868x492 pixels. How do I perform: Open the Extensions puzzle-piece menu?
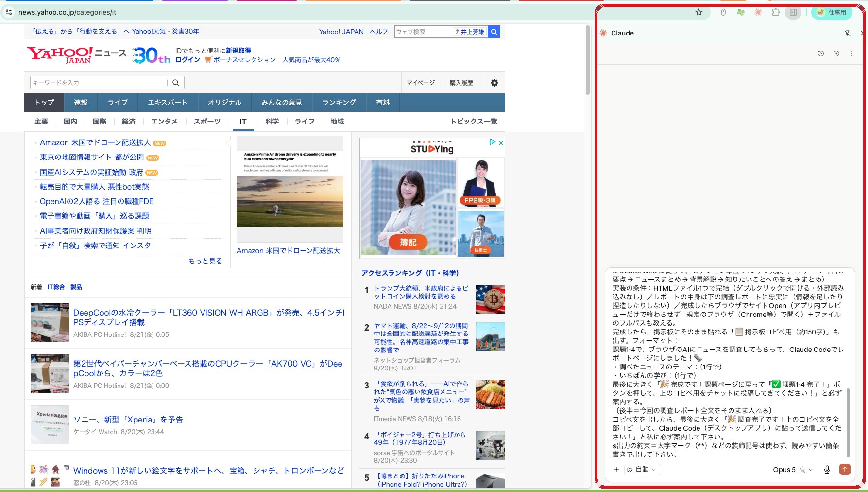click(x=776, y=12)
